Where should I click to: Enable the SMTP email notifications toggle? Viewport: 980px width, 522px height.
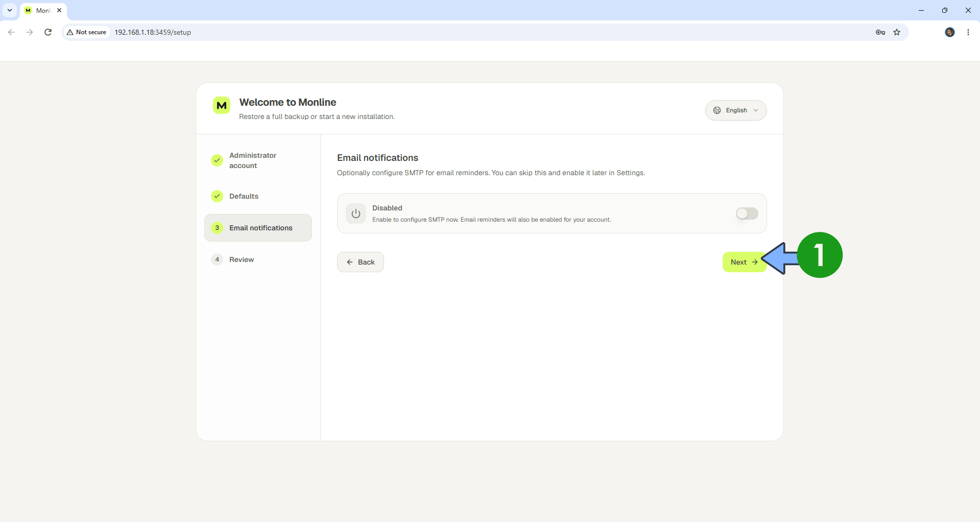747,213
